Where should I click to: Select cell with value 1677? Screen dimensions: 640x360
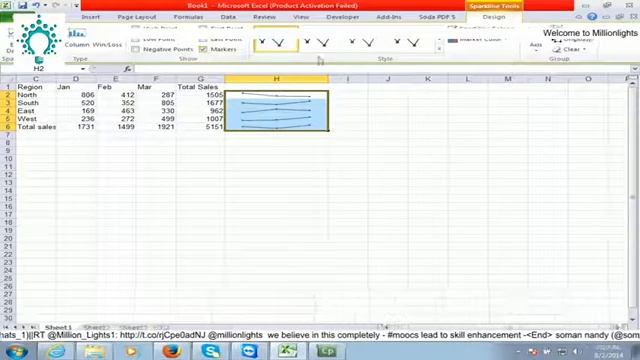(x=200, y=103)
